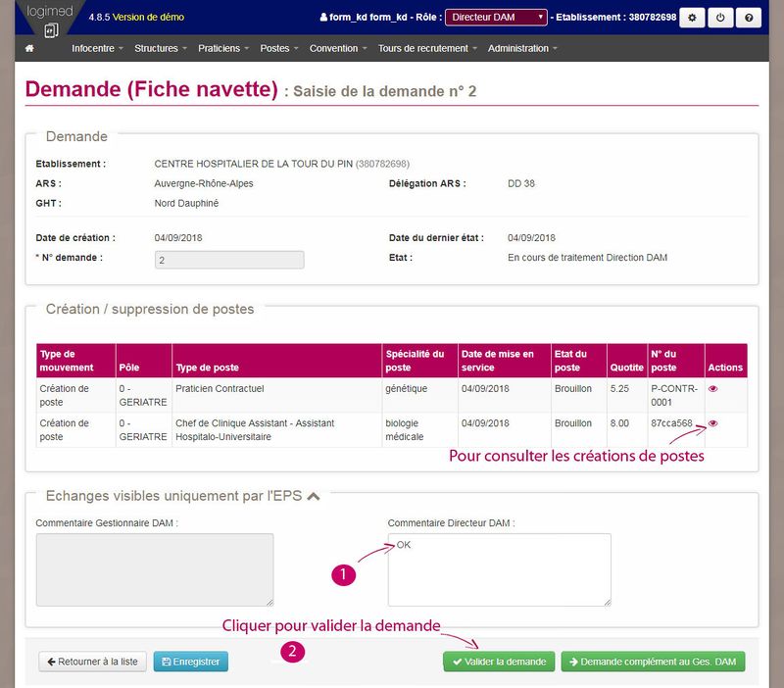Click the 4.8.5 Version de démo text
784x688 pixels.
[136, 17]
